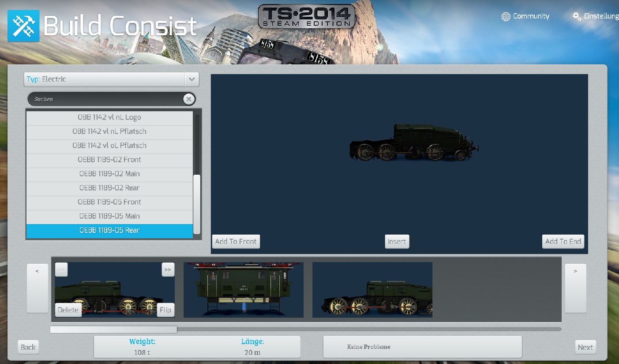Click the Insert button

click(397, 241)
